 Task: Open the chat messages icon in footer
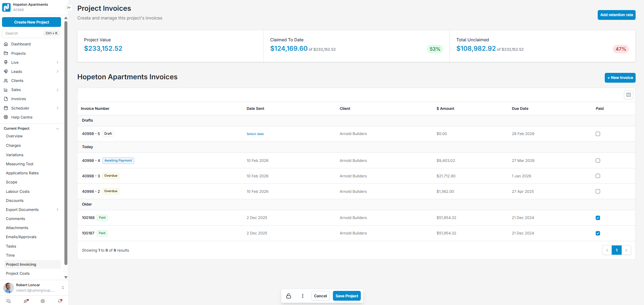pyautogui.click(x=9, y=301)
